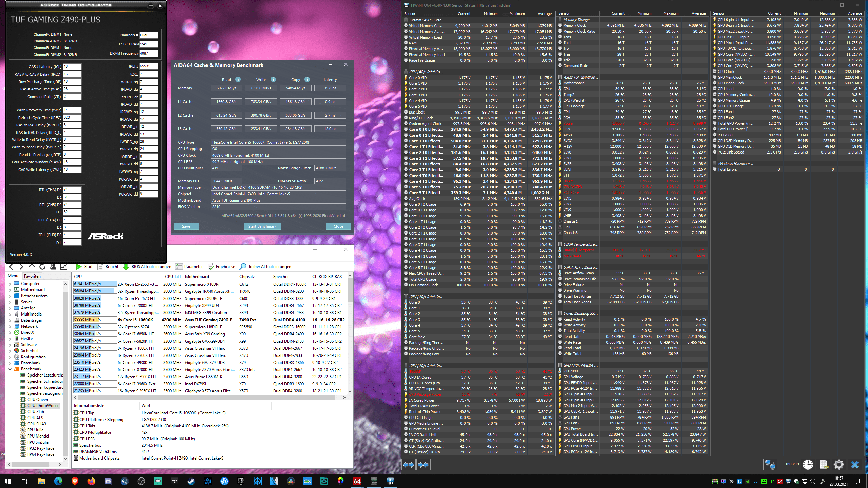Open HWiNFO remote network monitors icon
The width and height of the screenshot is (868, 488).
pos(770,464)
